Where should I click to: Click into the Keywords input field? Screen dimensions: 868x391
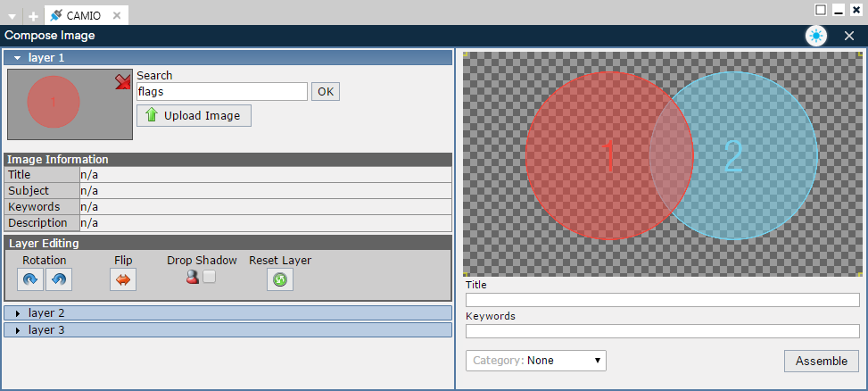662,332
